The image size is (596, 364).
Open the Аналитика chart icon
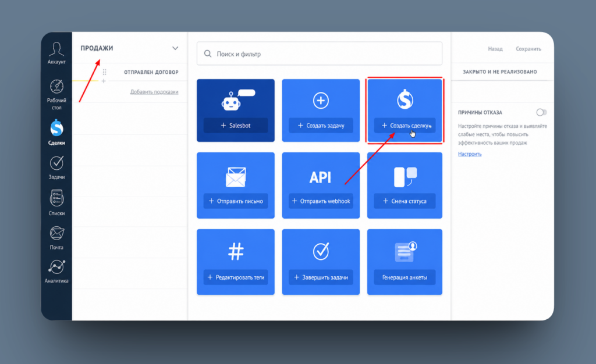point(56,267)
